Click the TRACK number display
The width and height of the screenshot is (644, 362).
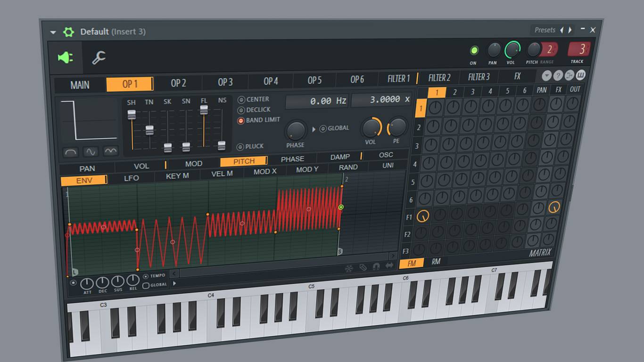(580, 49)
